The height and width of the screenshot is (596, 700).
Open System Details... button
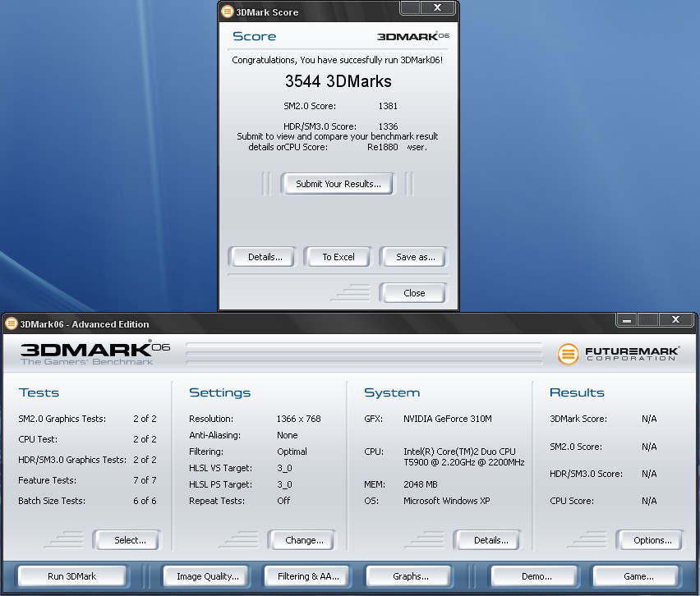tap(490, 540)
